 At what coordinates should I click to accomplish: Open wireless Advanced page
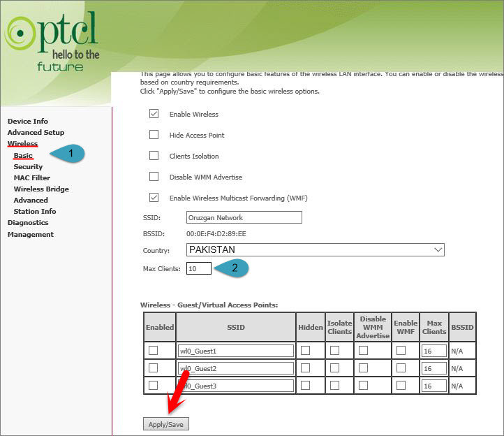[31, 200]
